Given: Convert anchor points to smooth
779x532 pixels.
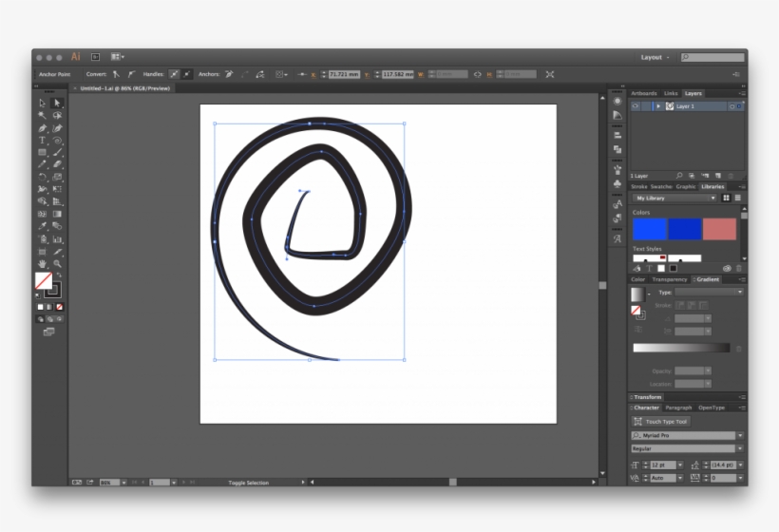Looking at the screenshot, I should [131, 74].
